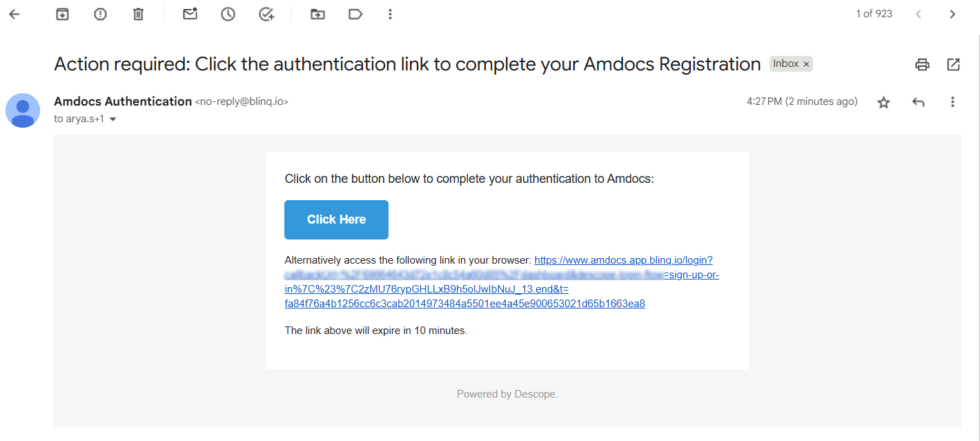This screenshot has height=441, width=980.
Task: Add this email to Tasks
Action: [266, 14]
